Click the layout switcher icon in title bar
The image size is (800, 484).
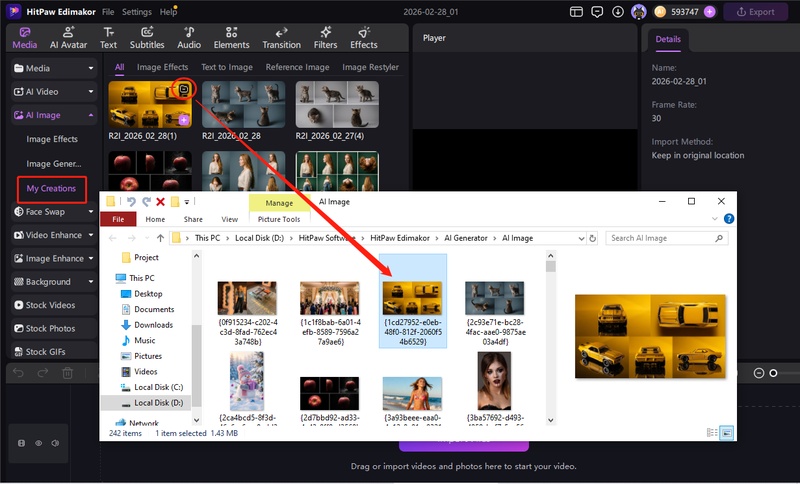(576, 12)
